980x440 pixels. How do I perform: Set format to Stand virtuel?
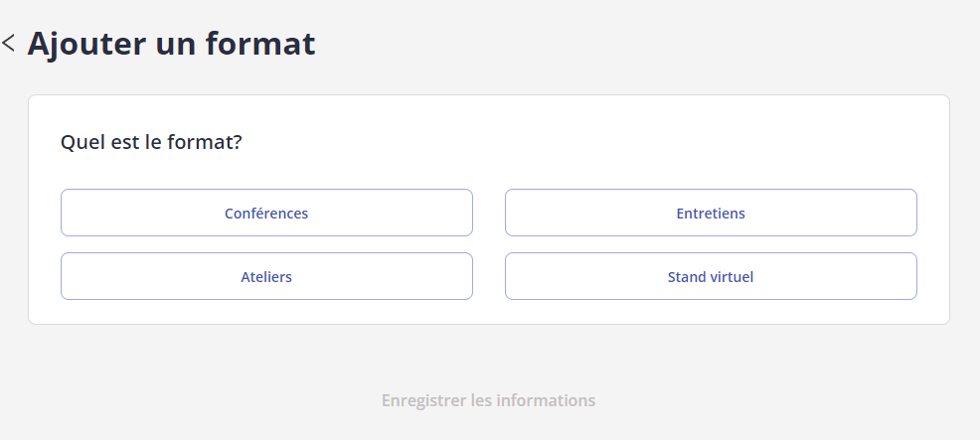coord(711,276)
